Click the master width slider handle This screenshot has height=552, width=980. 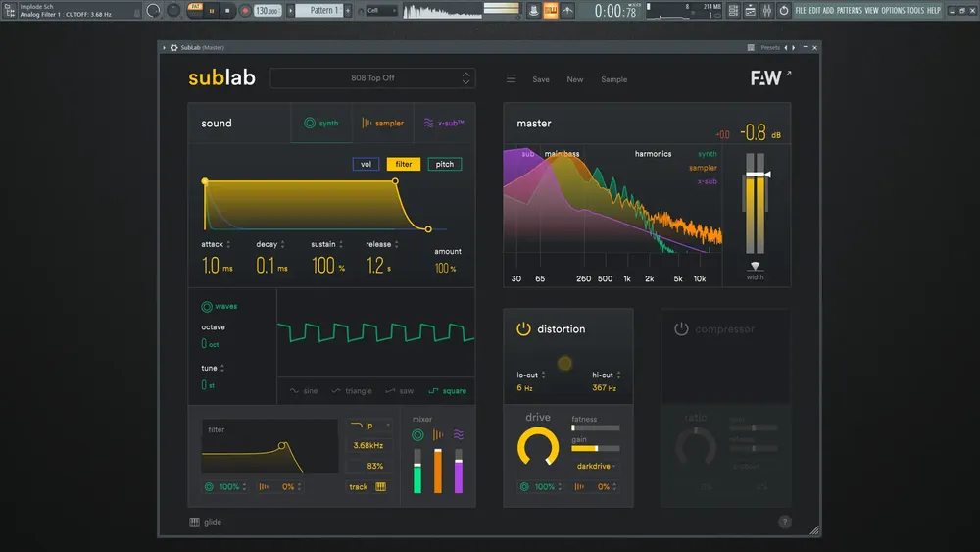tap(755, 267)
